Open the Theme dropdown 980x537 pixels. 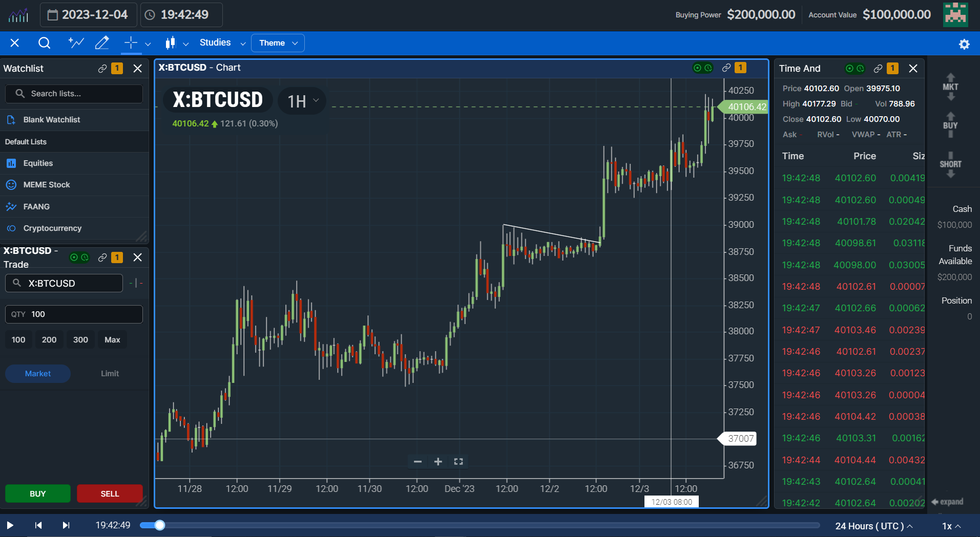tap(277, 43)
